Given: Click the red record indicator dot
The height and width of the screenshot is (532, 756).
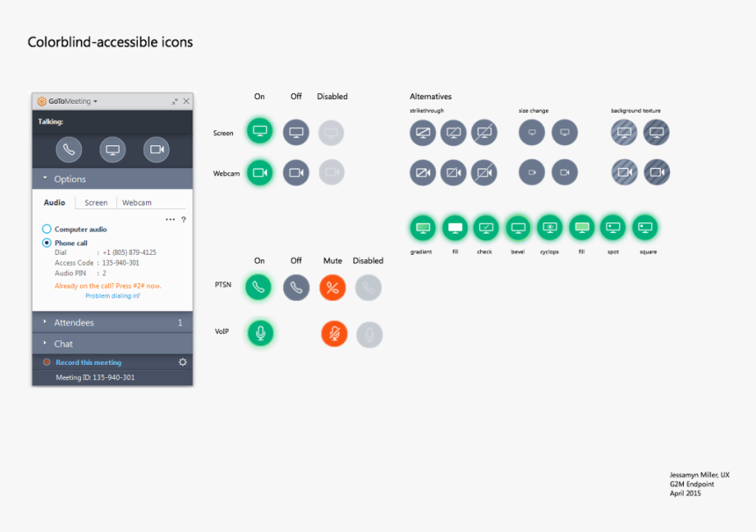Looking at the screenshot, I should pyautogui.click(x=47, y=362).
